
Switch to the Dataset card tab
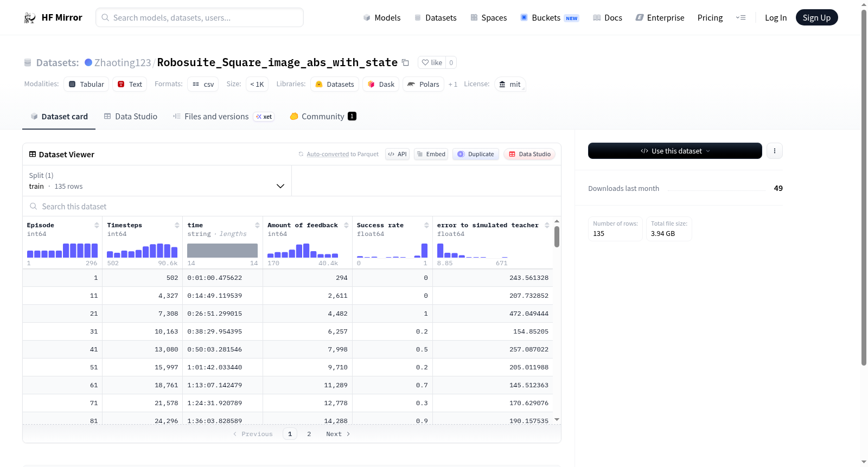[x=59, y=117]
